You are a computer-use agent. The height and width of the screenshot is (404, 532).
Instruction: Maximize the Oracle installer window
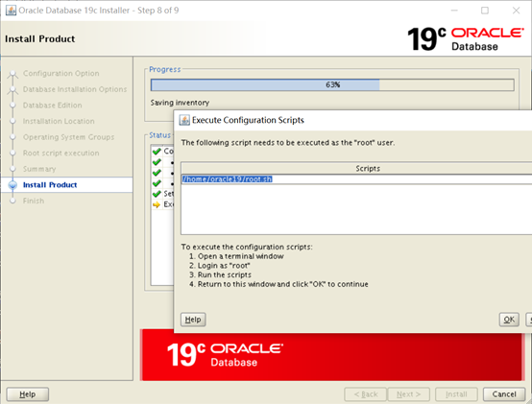click(x=485, y=11)
